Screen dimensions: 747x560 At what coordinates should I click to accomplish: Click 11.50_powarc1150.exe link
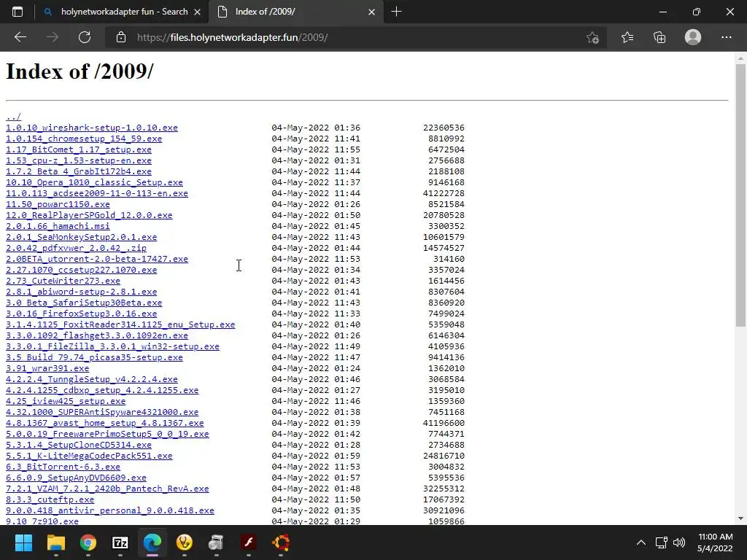tap(58, 204)
